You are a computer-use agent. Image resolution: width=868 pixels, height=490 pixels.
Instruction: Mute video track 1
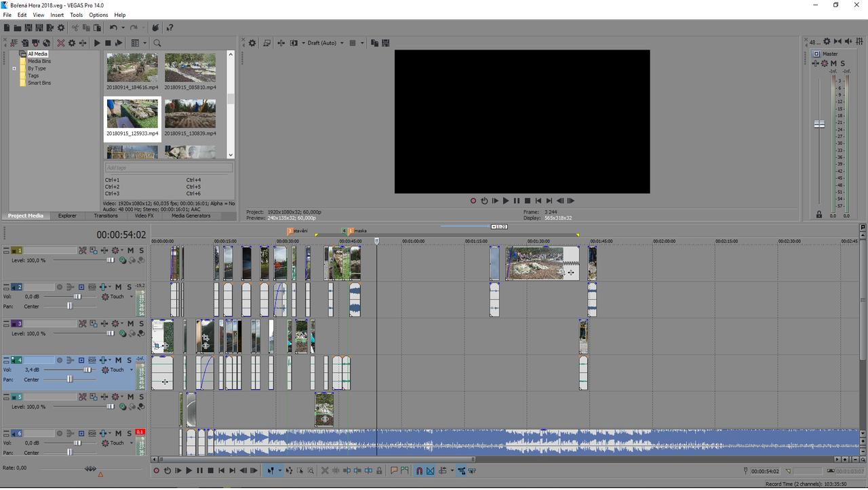130,250
